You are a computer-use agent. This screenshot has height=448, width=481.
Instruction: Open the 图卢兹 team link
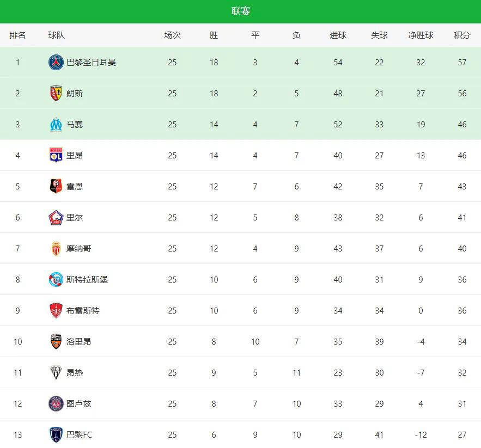tap(79, 403)
